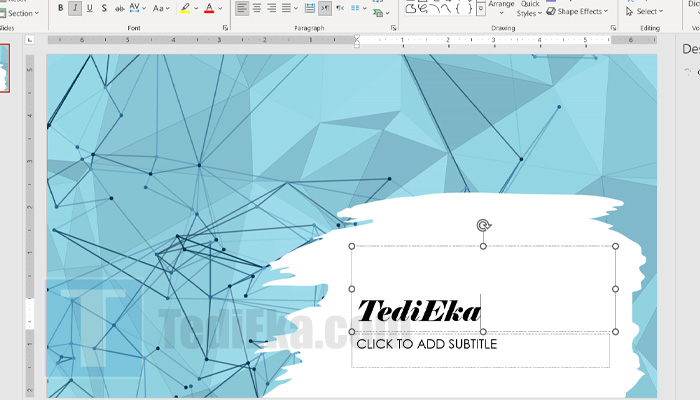Select slide thumbnail in slides pane
700x400 pixels.
click(x=4, y=68)
